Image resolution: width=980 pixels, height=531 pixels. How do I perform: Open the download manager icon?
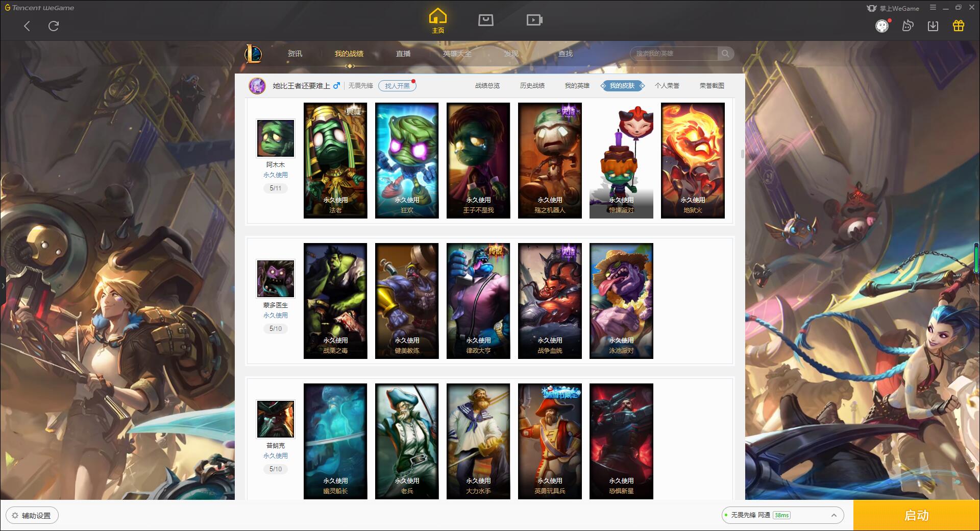[933, 26]
